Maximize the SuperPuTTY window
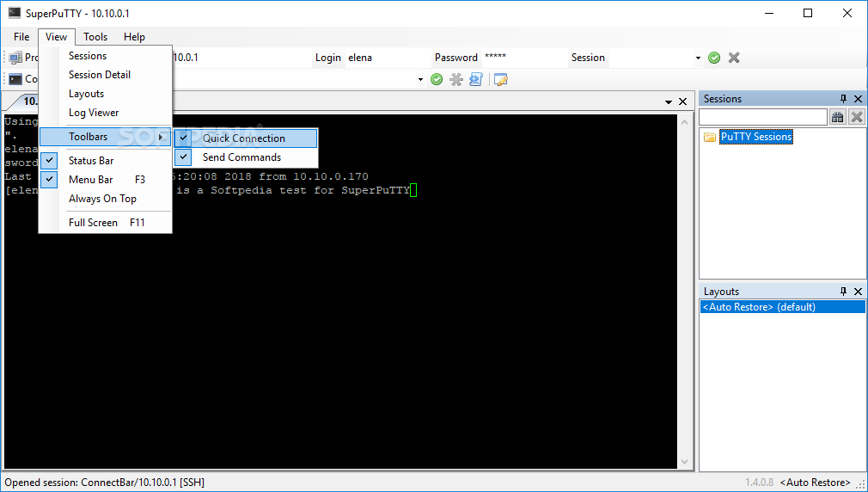This screenshot has height=492, width=868. point(808,13)
